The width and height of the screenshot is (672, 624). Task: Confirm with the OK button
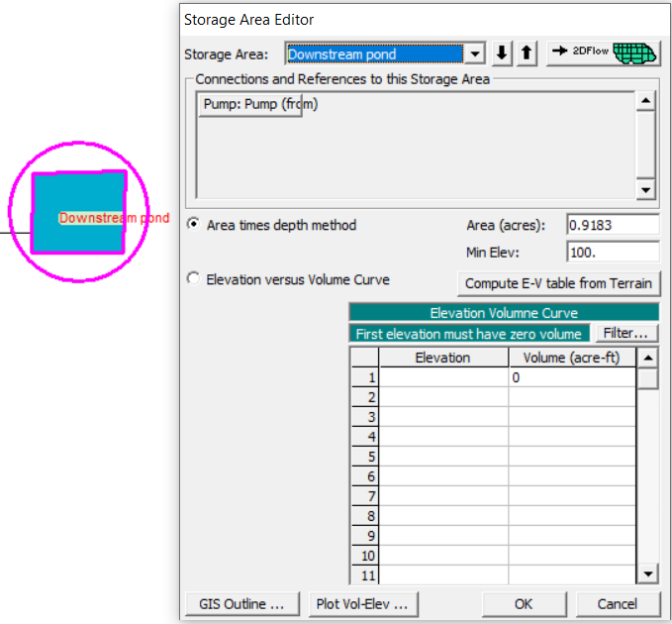tap(525, 604)
